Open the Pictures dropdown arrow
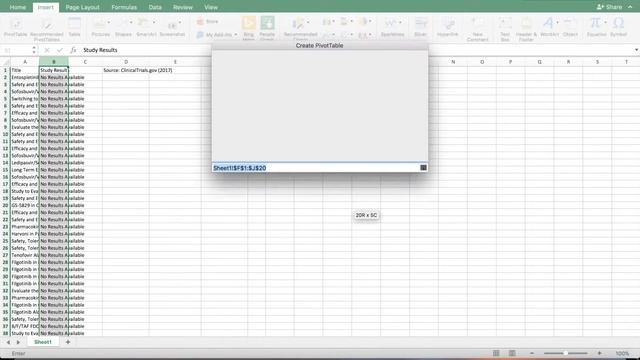Image resolution: width=640 pixels, height=360 pixels. pyautogui.click(x=109, y=22)
